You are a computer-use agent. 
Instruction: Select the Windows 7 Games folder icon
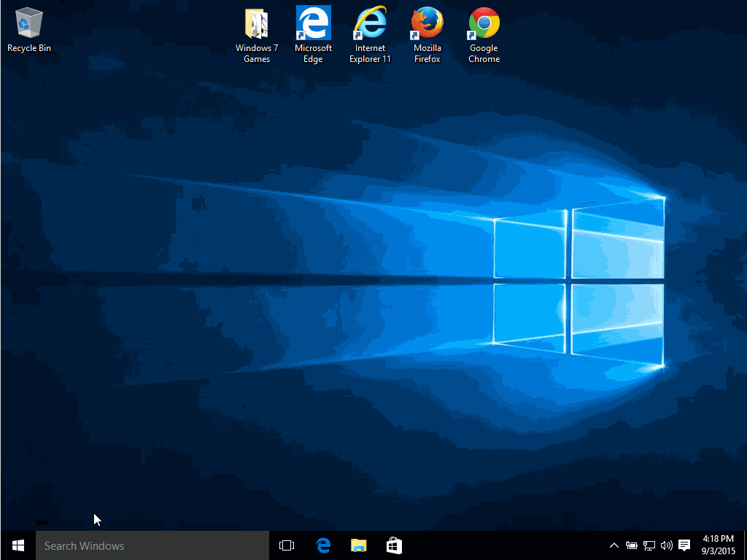(x=257, y=35)
